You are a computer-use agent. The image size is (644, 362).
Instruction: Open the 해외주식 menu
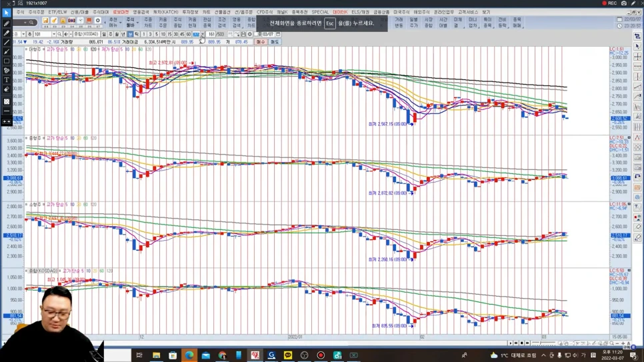click(421, 12)
